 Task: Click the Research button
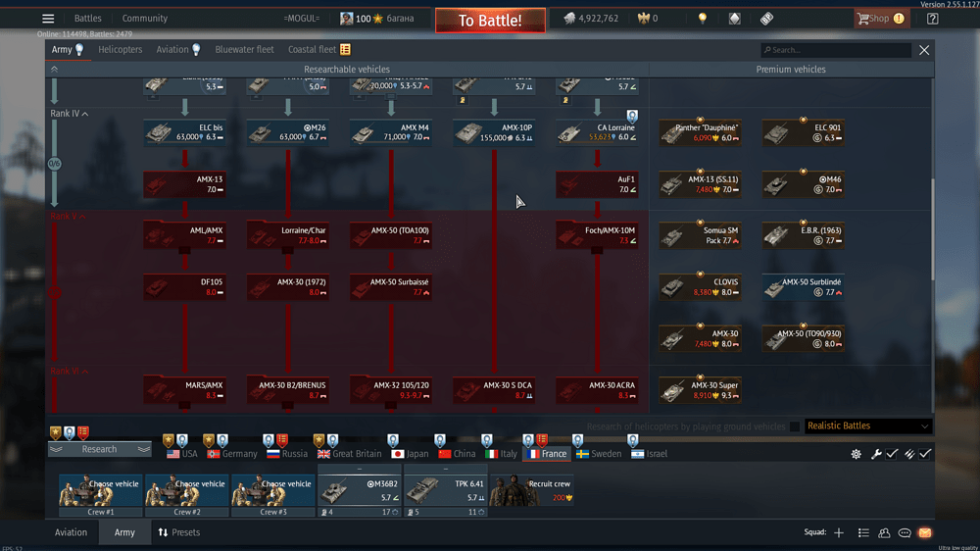pos(99,450)
